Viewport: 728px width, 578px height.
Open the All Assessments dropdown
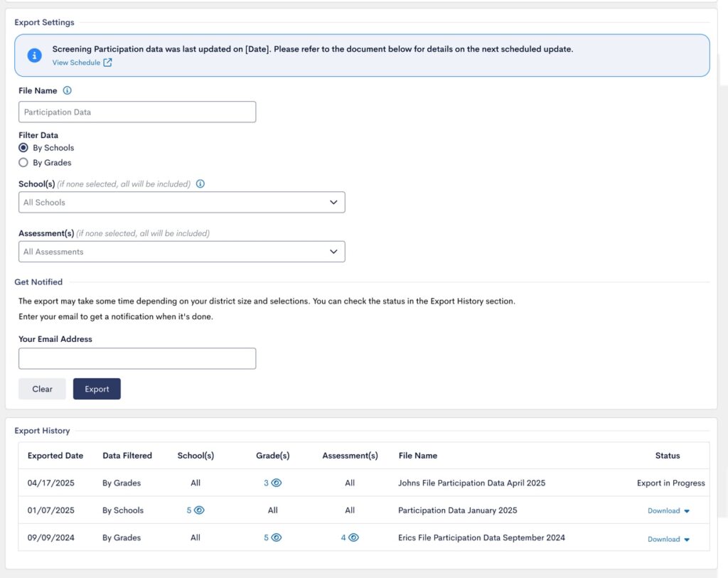(x=181, y=251)
